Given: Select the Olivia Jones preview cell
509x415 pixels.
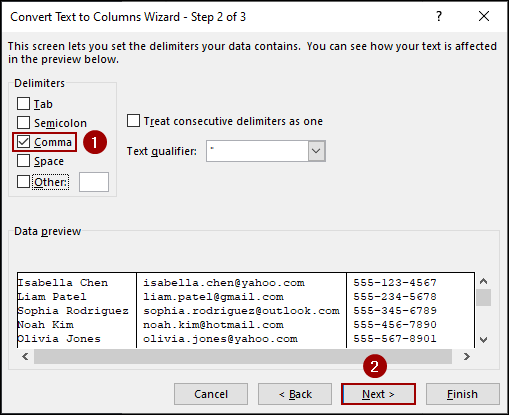Looking at the screenshot, I should (x=59, y=339).
